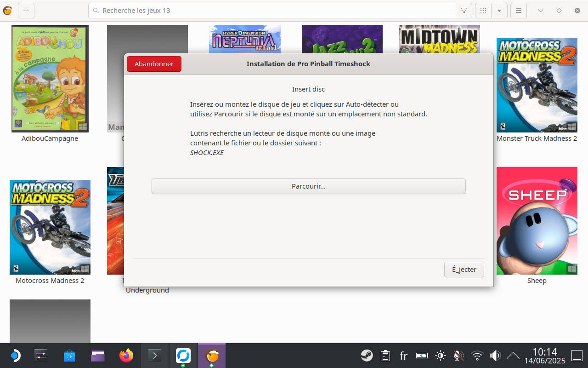Open the clipboard tray icon
This screenshot has height=368, width=588.
click(385, 356)
